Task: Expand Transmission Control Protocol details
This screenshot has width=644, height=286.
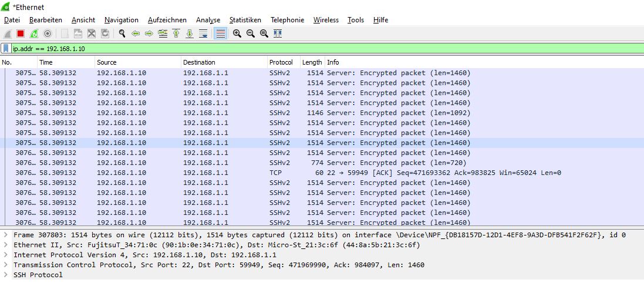Action: pyautogui.click(x=6, y=265)
